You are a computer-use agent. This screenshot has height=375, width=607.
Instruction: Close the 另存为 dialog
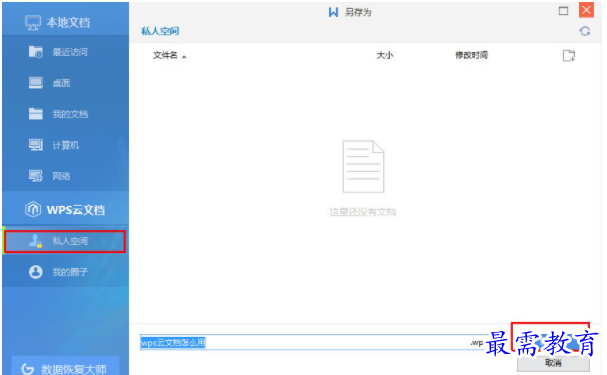[586, 10]
